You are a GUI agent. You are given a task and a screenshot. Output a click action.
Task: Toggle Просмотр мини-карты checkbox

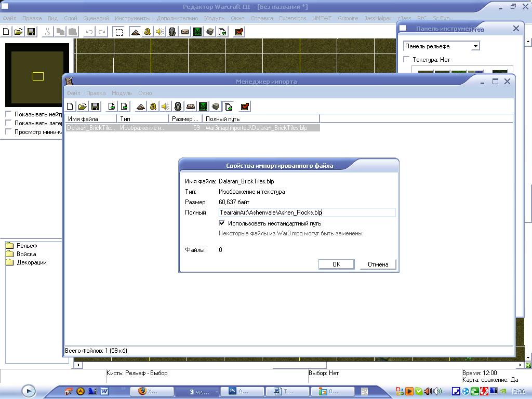point(8,131)
